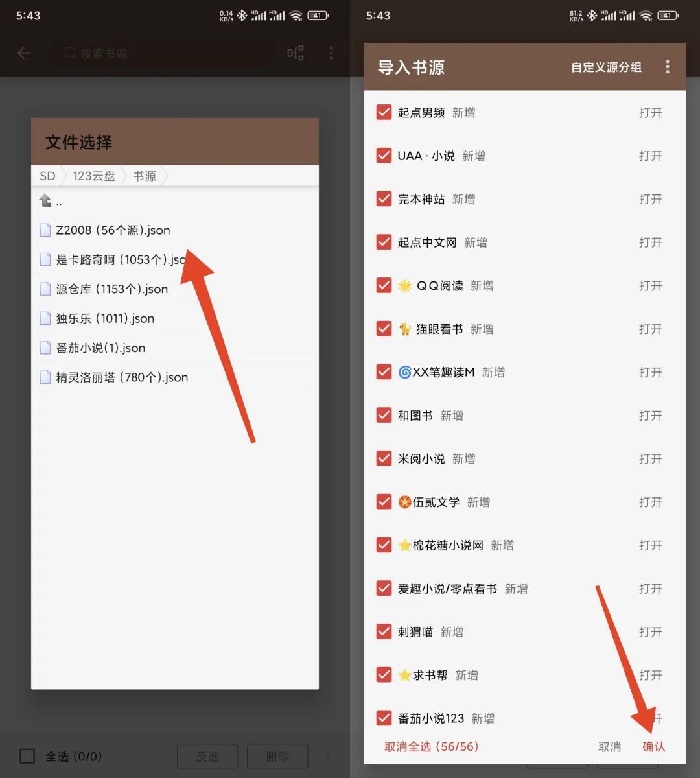The width and height of the screenshot is (700, 778).
Task: Open 源仓库 (1153个).json file
Action: (175, 289)
